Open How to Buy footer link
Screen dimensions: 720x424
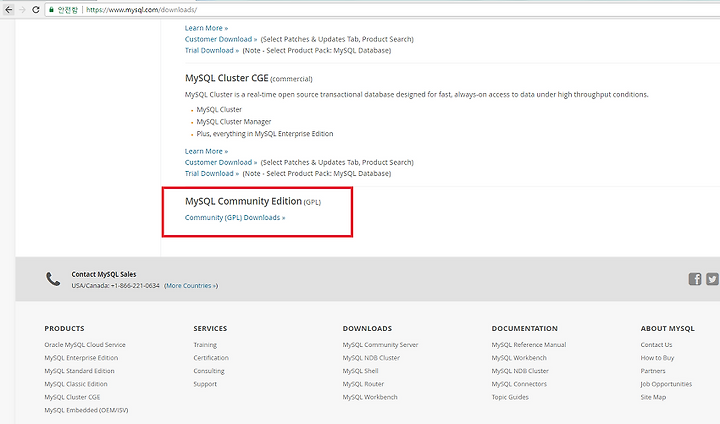(x=657, y=358)
